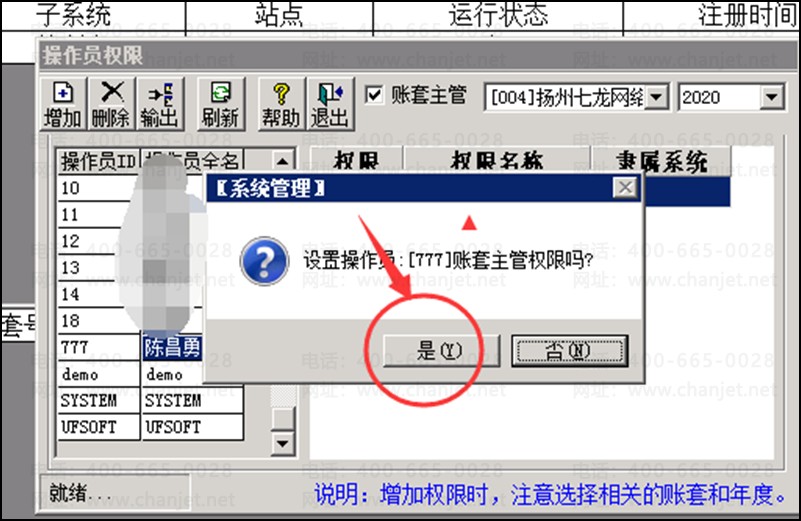Click the 增加 (Add) toolbar icon

63,105
